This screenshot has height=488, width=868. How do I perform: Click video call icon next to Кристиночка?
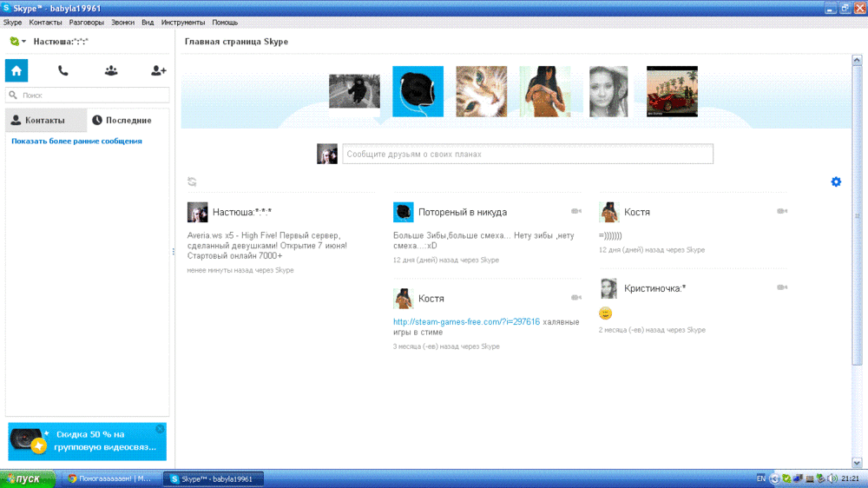(x=782, y=287)
